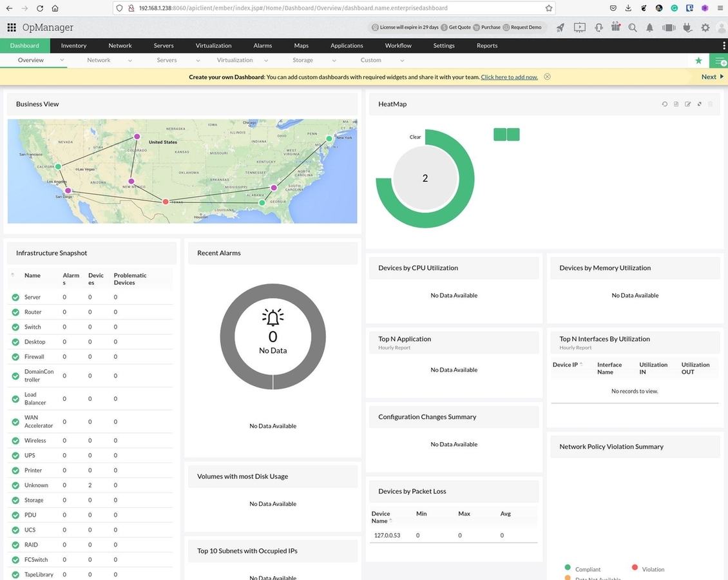Expand the Custom dashboard dropdown
This screenshot has width=728, height=580.
click(x=402, y=60)
